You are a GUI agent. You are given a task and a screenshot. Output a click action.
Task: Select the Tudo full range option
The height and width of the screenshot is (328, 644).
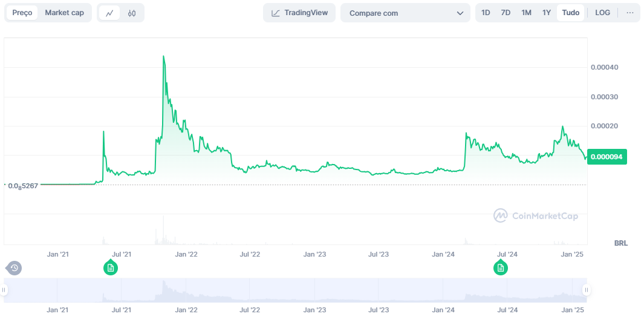570,13
